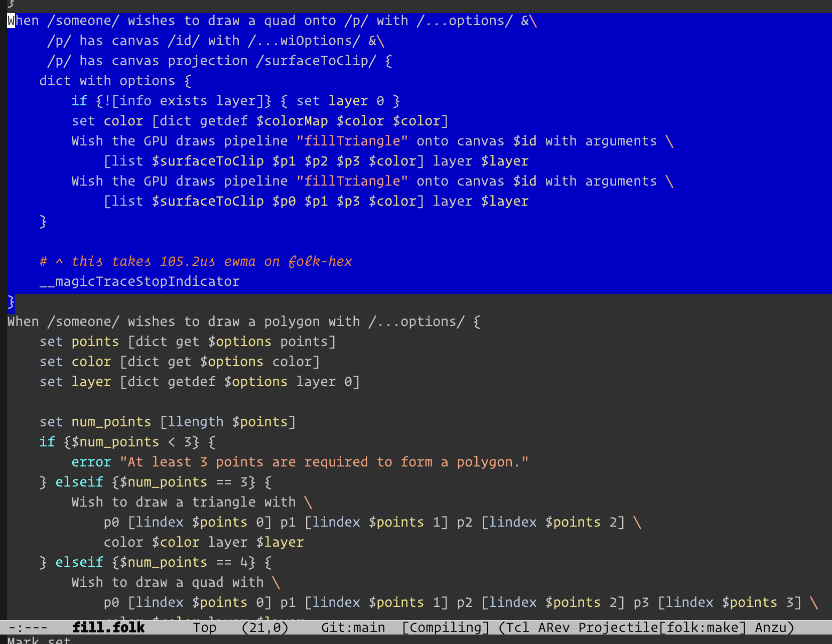Click the closing brace ending the highlighted region
The image size is (832, 644).
11,301
